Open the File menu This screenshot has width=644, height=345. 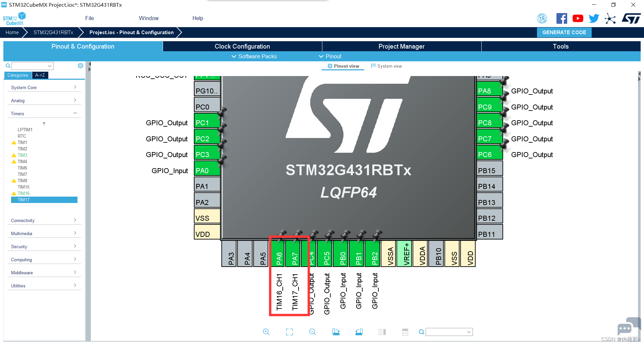(90, 18)
